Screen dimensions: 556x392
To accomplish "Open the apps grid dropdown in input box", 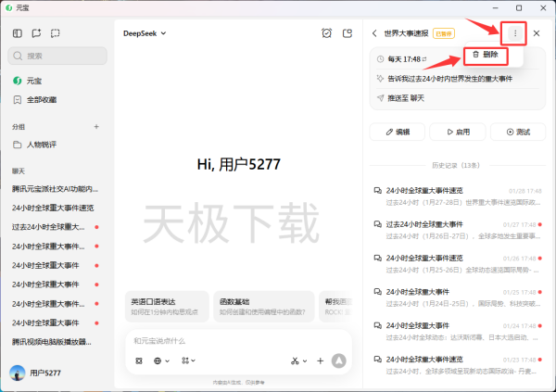I will point(188,360).
